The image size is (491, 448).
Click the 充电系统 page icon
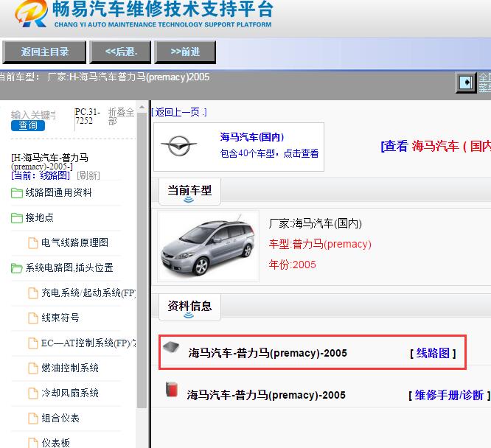coord(33,293)
